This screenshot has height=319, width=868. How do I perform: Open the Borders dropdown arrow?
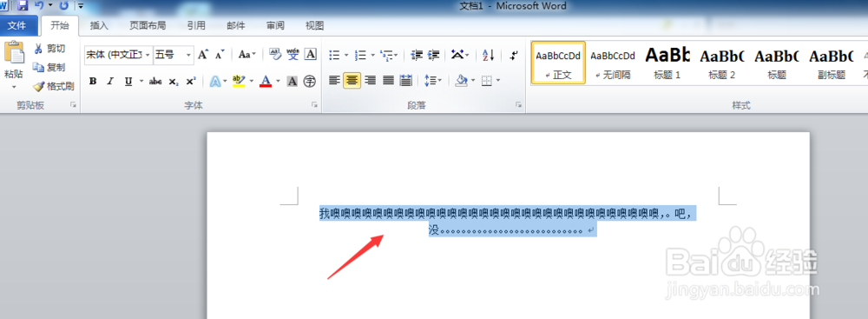[498, 81]
